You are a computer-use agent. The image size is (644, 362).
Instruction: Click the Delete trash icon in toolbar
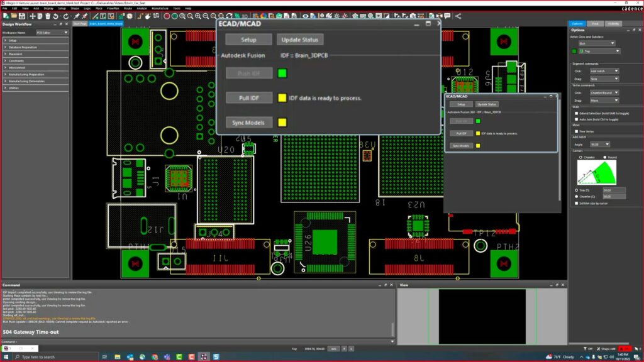[x=48, y=16]
